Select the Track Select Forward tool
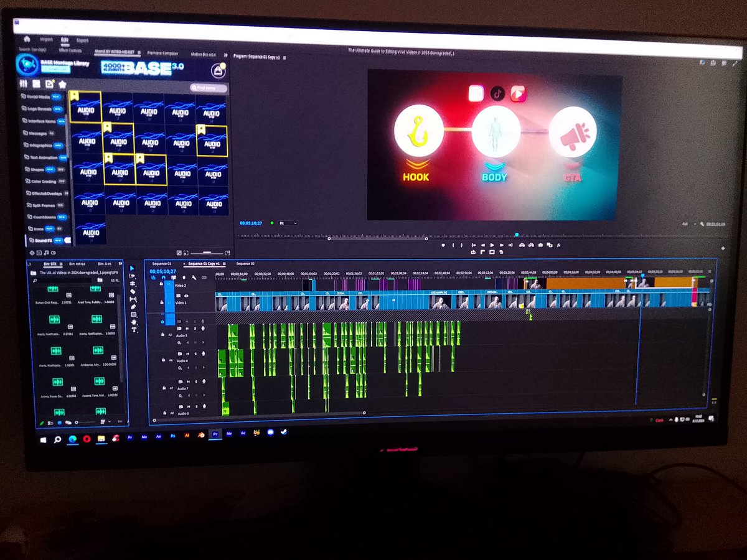 [132, 276]
